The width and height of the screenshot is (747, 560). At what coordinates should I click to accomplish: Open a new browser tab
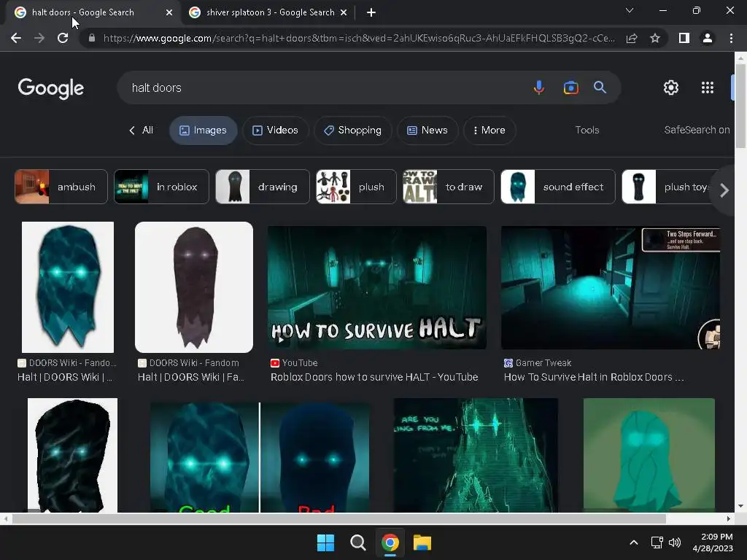(371, 13)
